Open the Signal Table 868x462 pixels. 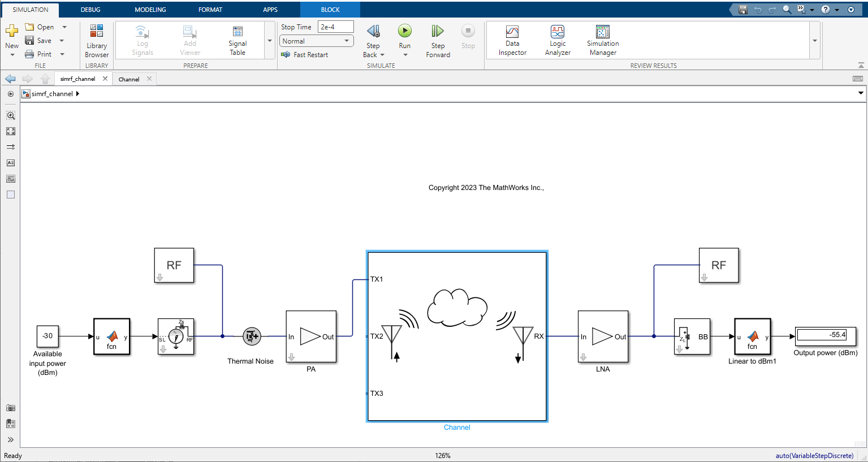(x=237, y=40)
